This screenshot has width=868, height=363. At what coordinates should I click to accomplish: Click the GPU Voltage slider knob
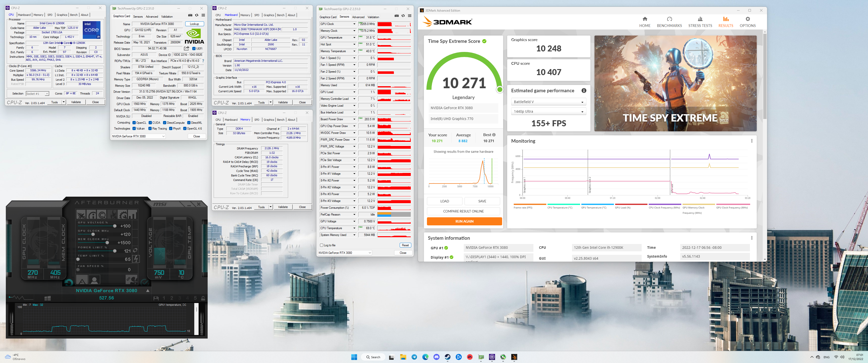pyautogui.click(x=115, y=226)
